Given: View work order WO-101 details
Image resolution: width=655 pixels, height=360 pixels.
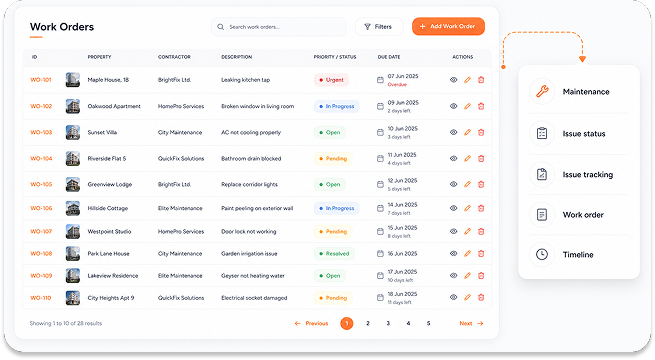Looking at the screenshot, I should coord(453,80).
